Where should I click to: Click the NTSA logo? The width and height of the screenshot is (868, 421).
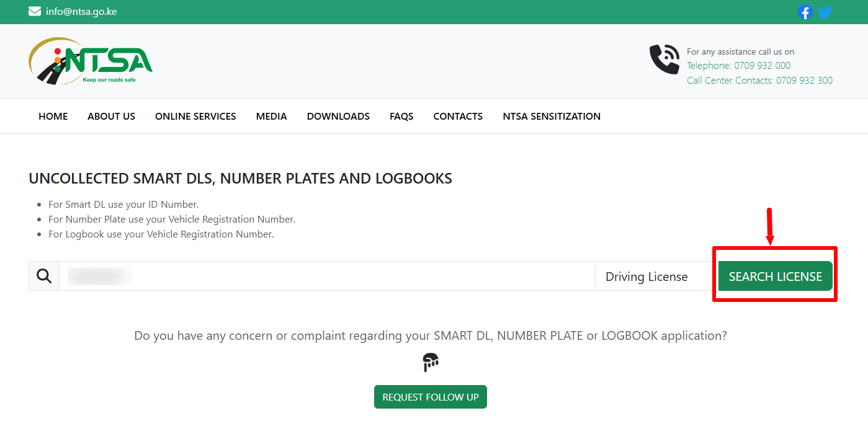click(x=91, y=61)
